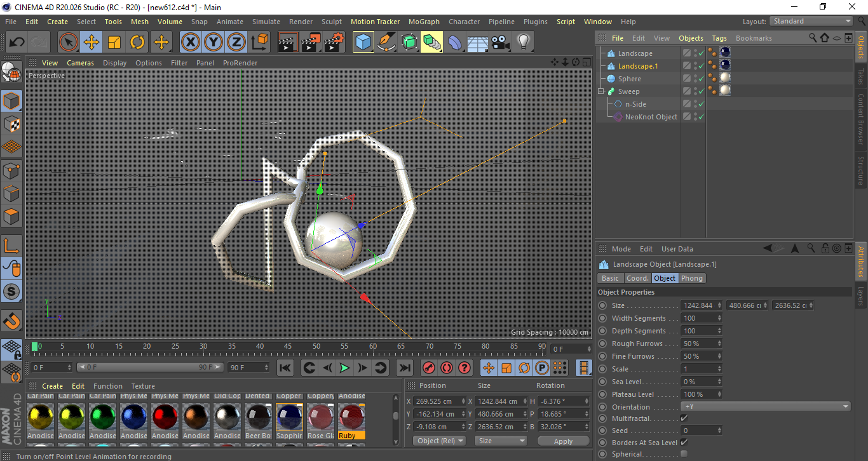Step the Scale value spinner arrows

point(719,369)
